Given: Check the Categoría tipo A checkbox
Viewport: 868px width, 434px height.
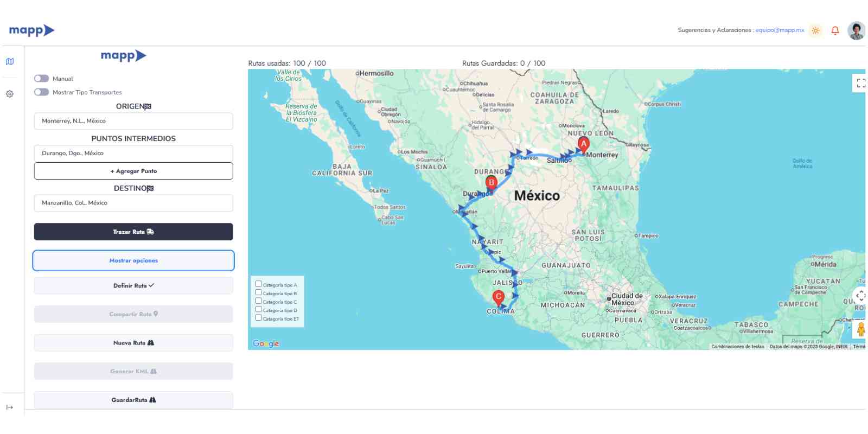Looking at the screenshot, I should [259, 284].
